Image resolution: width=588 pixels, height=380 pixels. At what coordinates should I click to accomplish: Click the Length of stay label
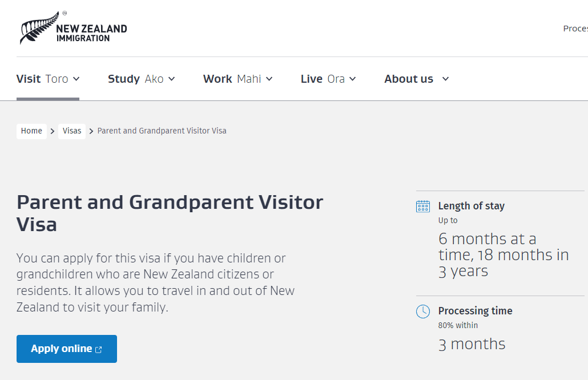(471, 206)
